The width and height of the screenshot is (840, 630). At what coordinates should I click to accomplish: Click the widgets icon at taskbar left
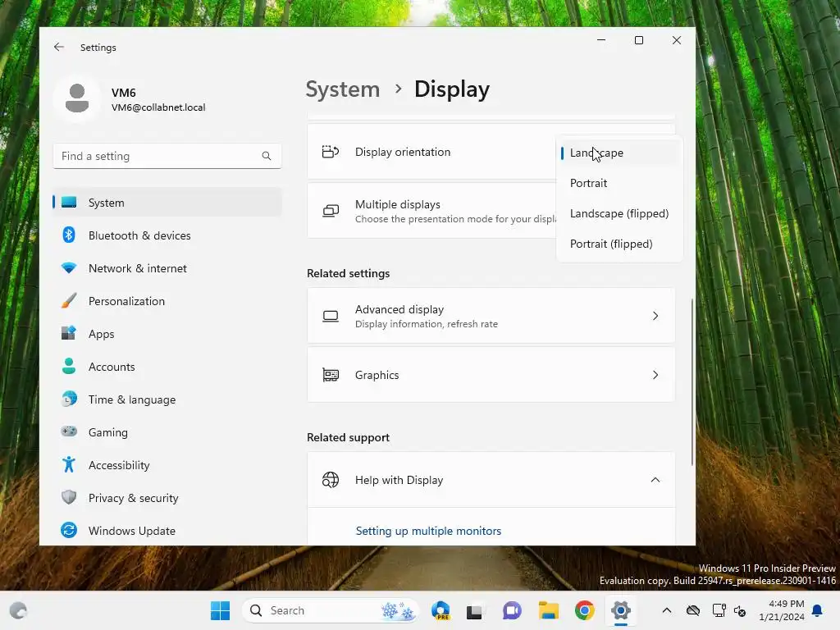[18, 610]
